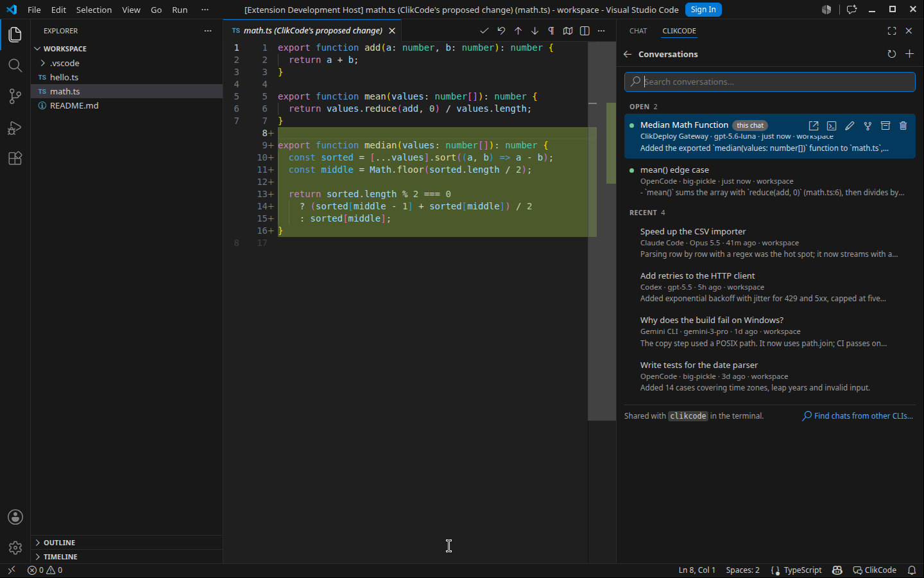
Task: Toggle whitespace display with the pilcrow icon
Action: click(551, 30)
